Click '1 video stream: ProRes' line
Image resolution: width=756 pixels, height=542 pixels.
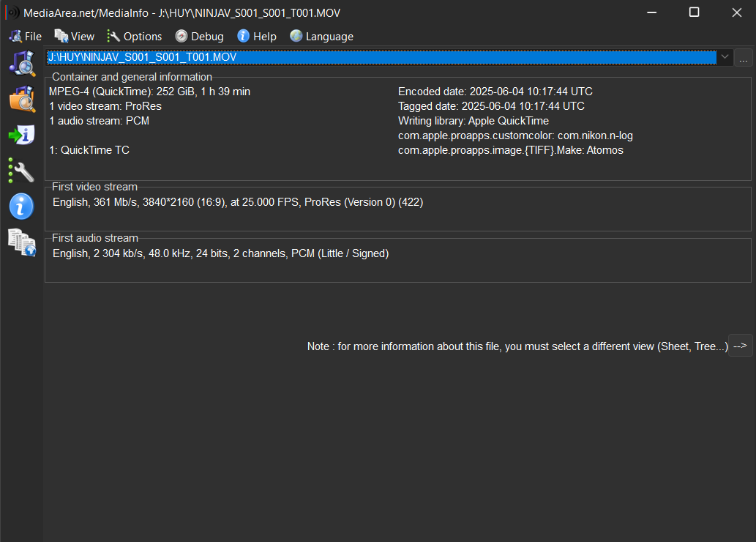click(105, 106)
